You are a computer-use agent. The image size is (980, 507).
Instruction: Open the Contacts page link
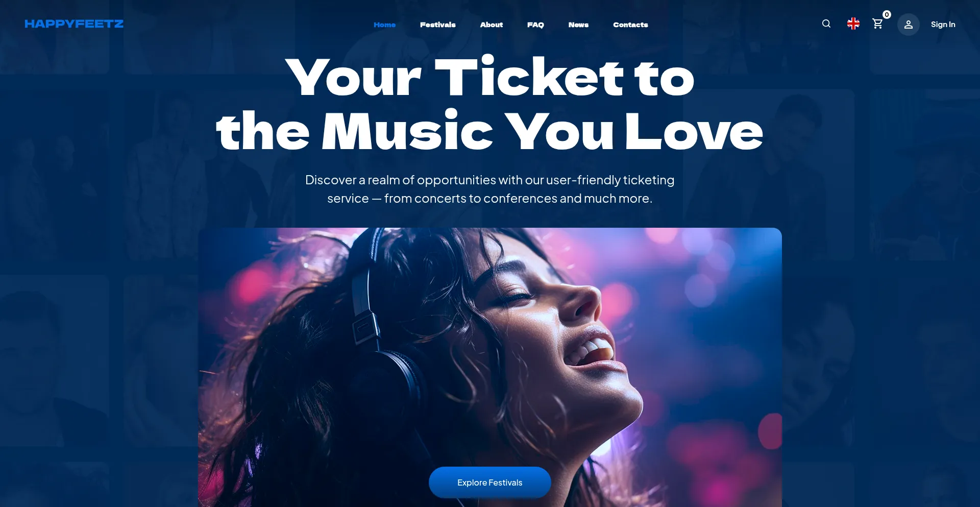pyautogui.click(x=630, y=25)
